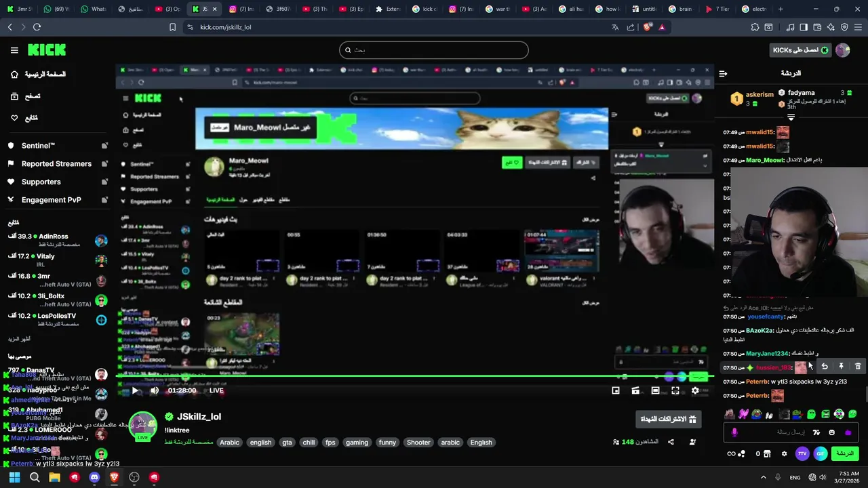Open browser media control music icon
The image size is (868, 488).
pos(790,27)
